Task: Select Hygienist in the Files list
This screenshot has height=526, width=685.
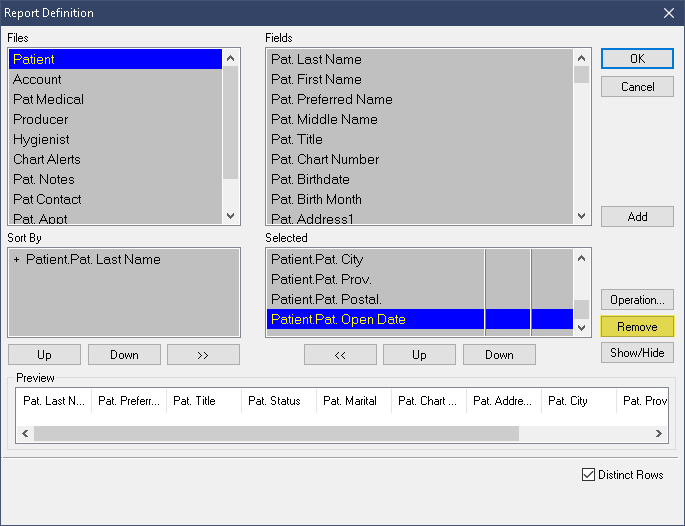Action: pos(41,139)
